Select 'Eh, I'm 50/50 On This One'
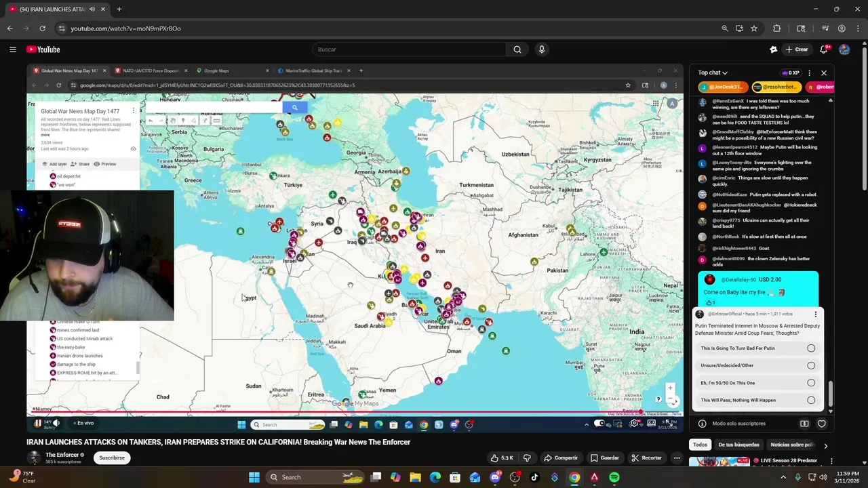The width and height of the screenshot is (868, 488). 757,383
